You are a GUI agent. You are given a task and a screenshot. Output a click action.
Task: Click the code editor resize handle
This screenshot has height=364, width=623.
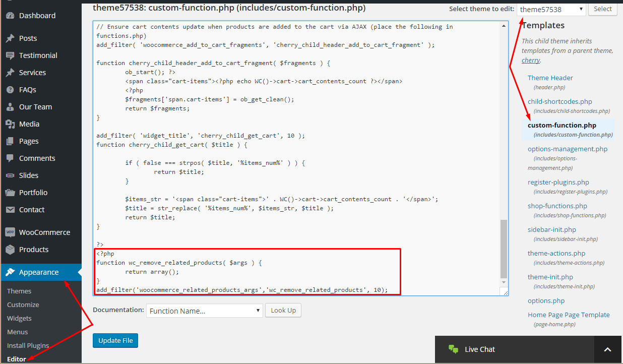pos(505,292)
